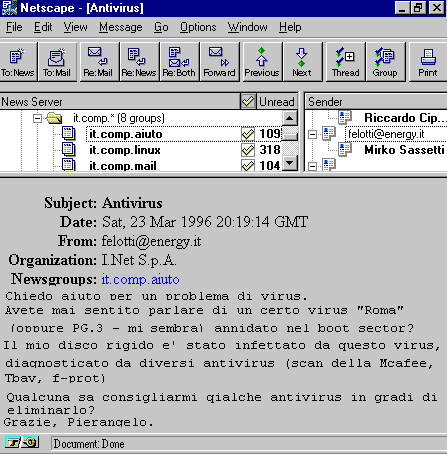
Task: Reply to both with Re:Both
Action: (x=179, y=62)
